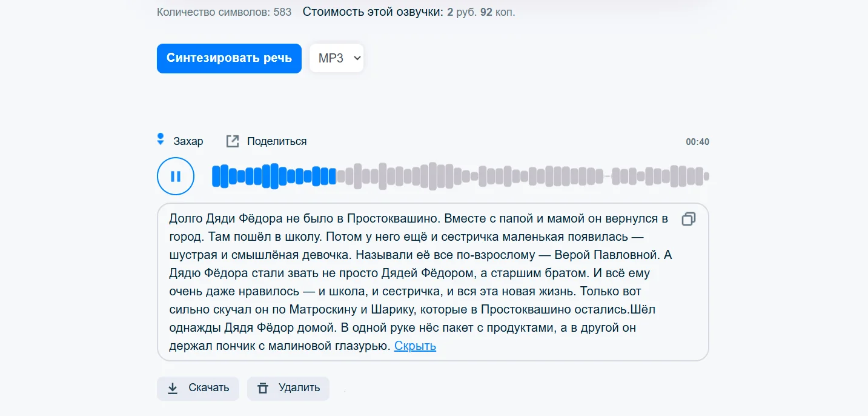Click the flat silent gap in the waveform
This screenshot has height=416, width=868.
click(608, 176)
